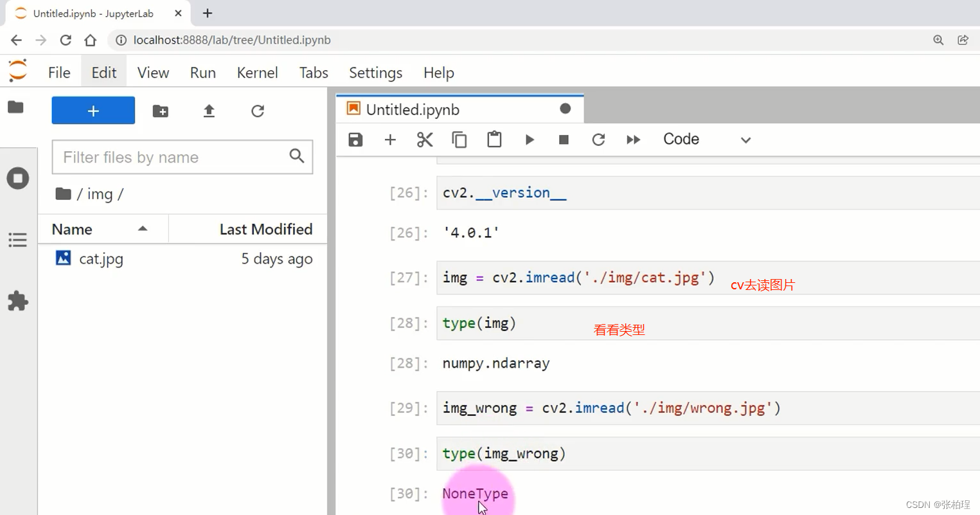This screenshot has width=980, height=515.
Task: Upload files with the upload arrow icon
Action: (209, 111)
